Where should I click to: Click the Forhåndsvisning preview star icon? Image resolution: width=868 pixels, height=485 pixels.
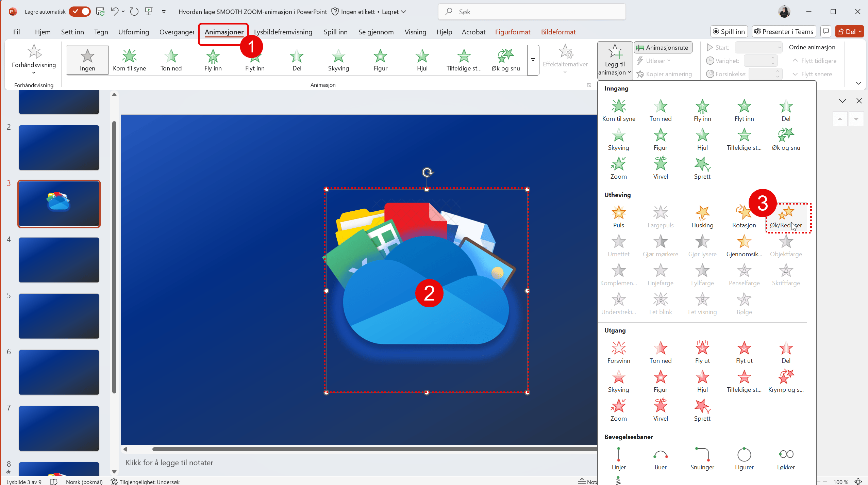coord(34,52)
